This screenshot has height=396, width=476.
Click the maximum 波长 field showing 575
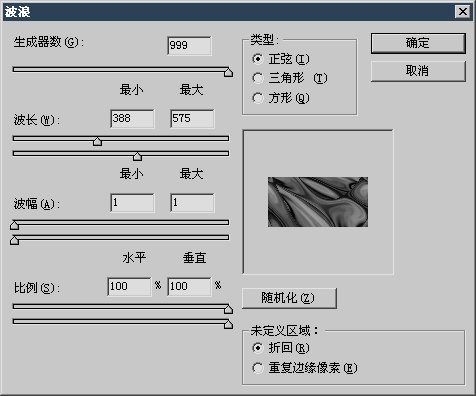[192, 118]
